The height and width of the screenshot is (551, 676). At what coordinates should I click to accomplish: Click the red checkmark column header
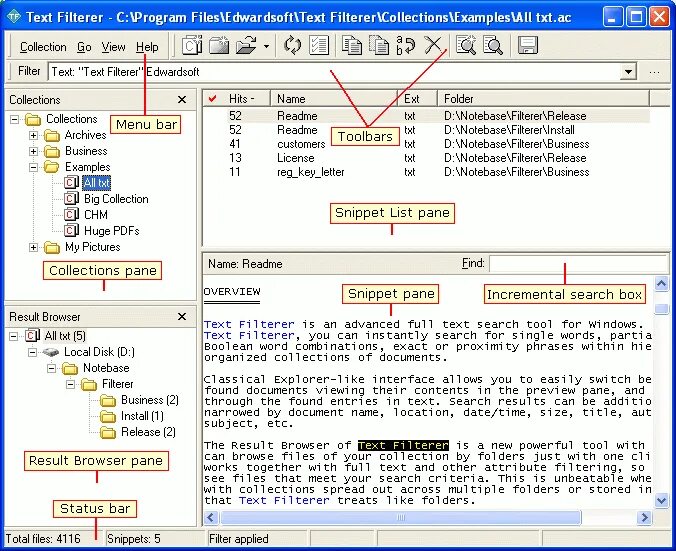coord(212,99)
